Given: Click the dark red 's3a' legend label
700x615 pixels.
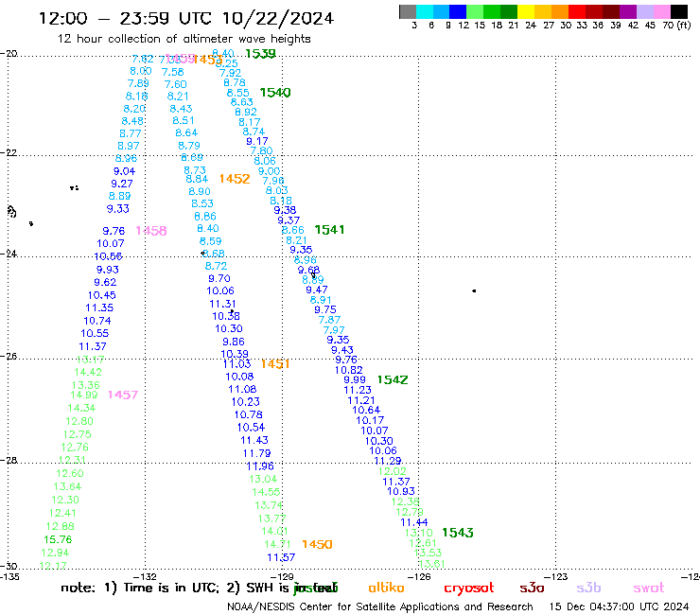Looking at the screenshot, I should coord(532,588).
